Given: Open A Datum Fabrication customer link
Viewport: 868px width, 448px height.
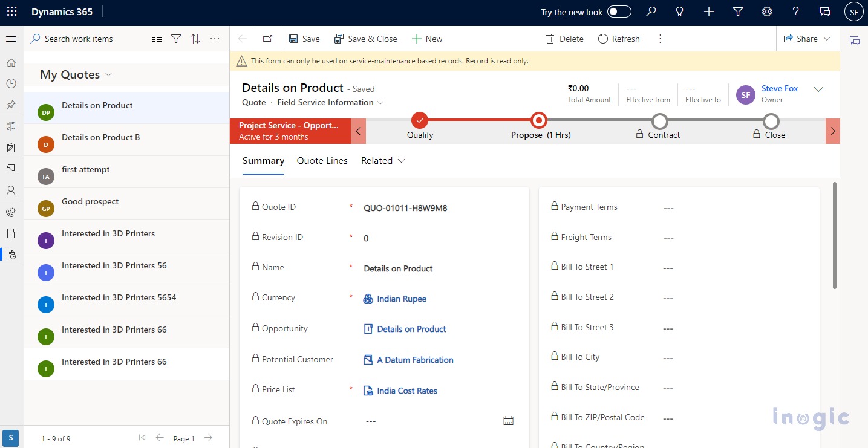Looking at the screenshot, I should point(415,360).
